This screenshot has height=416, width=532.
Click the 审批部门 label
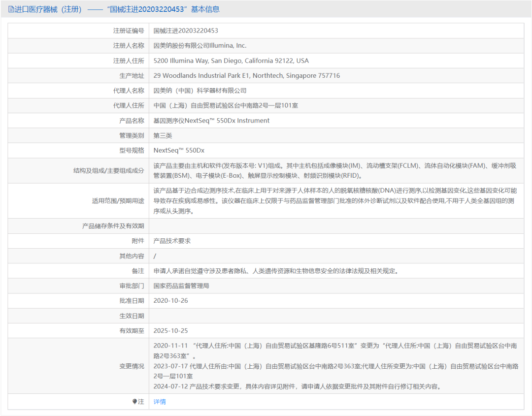(x=132, y=286)
